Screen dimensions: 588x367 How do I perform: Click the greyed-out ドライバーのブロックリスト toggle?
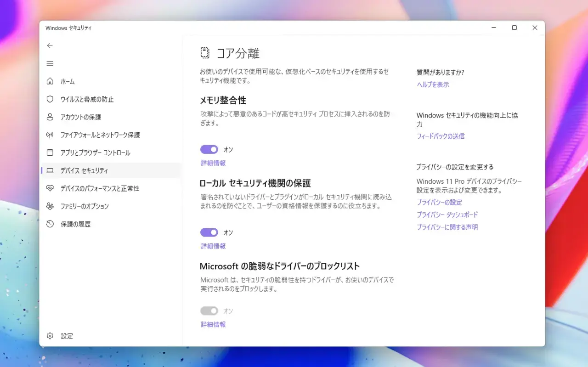point(209,311)
